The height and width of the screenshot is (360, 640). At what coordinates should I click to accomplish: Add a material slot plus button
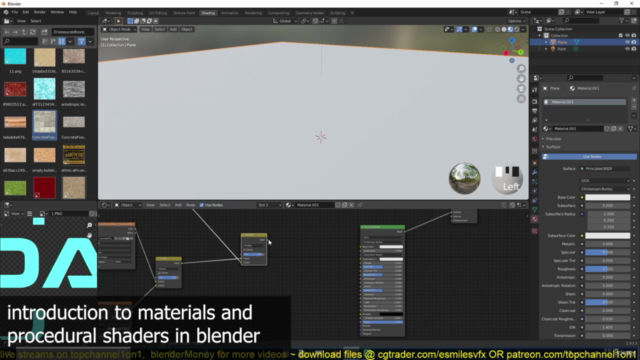(x=634, y=100)
